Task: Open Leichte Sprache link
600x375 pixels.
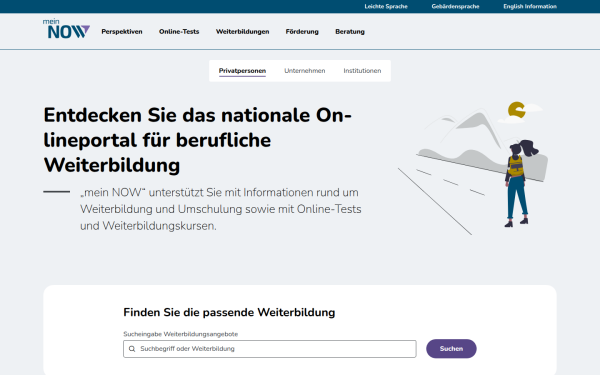Action: click(x=386, y=7)
